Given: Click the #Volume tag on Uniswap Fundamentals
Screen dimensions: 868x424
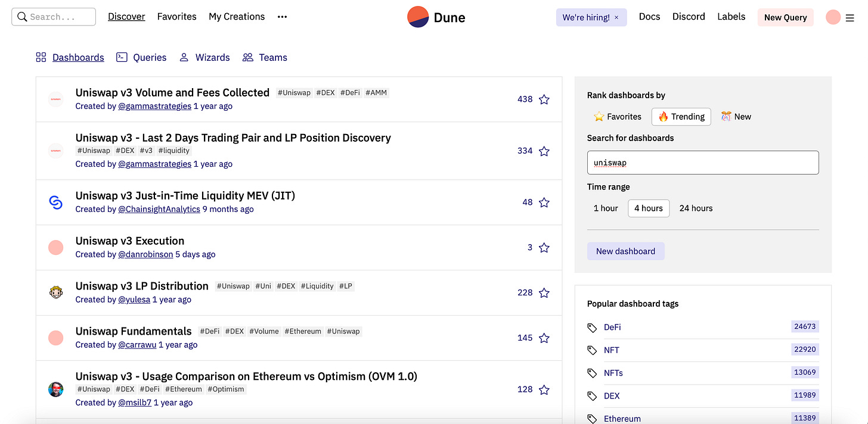Looking at the screenshot, I should coord(264,331).
